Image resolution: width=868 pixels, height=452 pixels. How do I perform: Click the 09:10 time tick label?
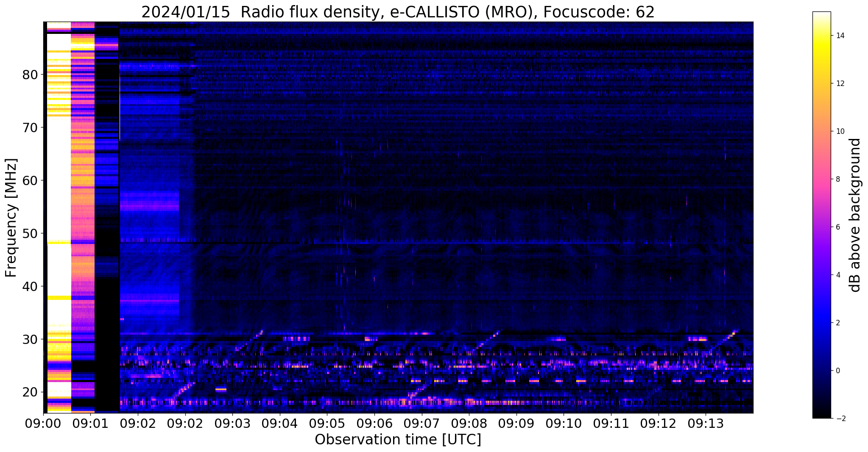click(x=564, y=424)
